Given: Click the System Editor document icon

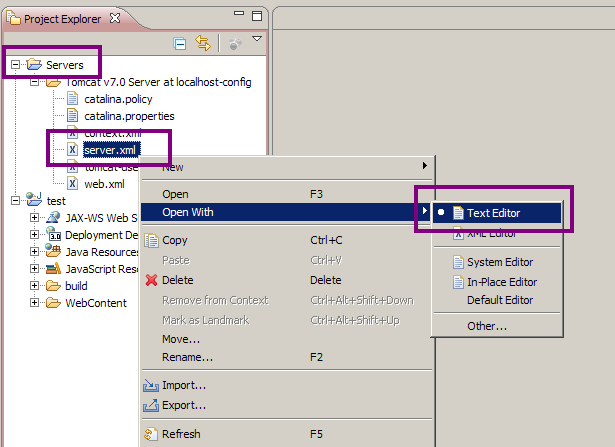Looking at the screenshot, I should (458, 262).
